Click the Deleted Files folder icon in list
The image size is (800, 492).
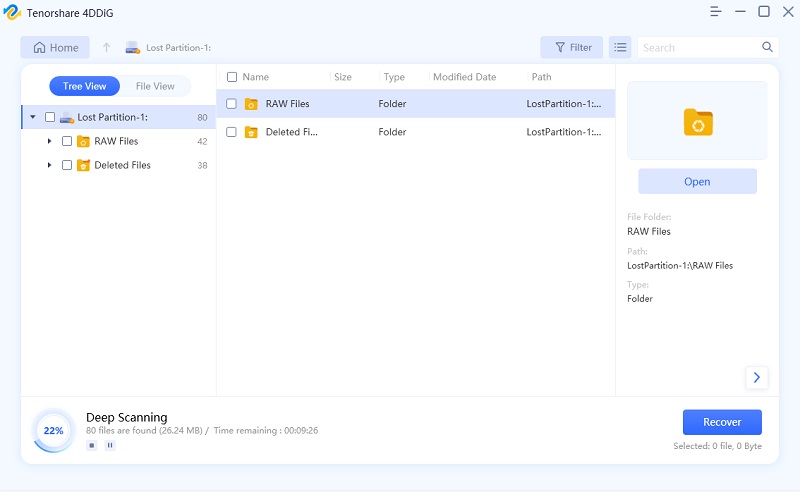251,132
